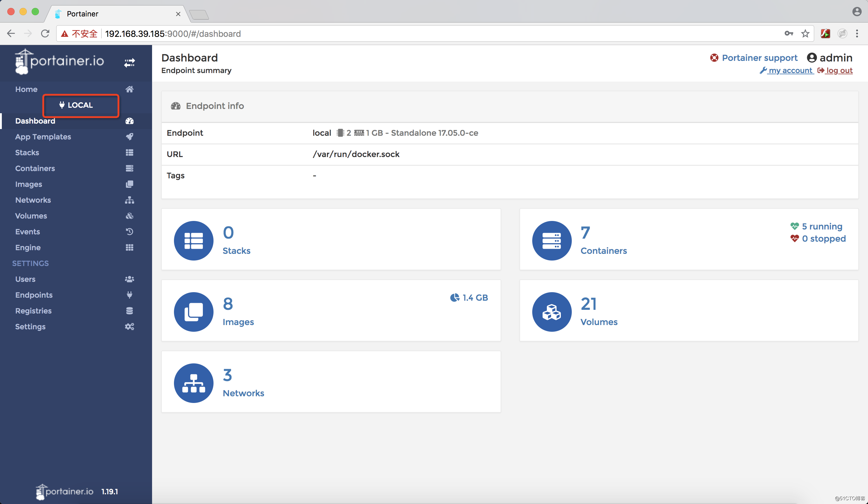Viewport: 868px width, 504px height.
Task: Open App Templates in the sidebar
Action: pyautogui.click(x=43, y=137)
